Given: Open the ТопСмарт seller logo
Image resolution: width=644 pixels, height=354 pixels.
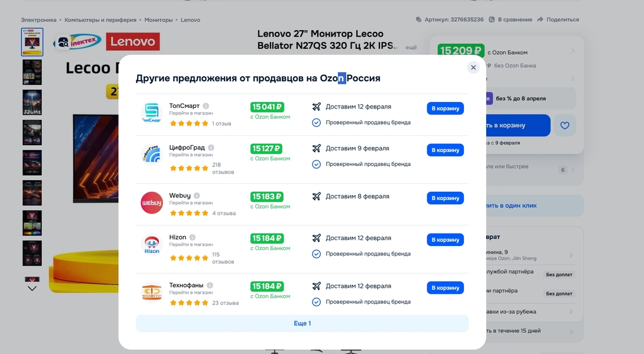Looking at the screenshot, I should 152,112.
